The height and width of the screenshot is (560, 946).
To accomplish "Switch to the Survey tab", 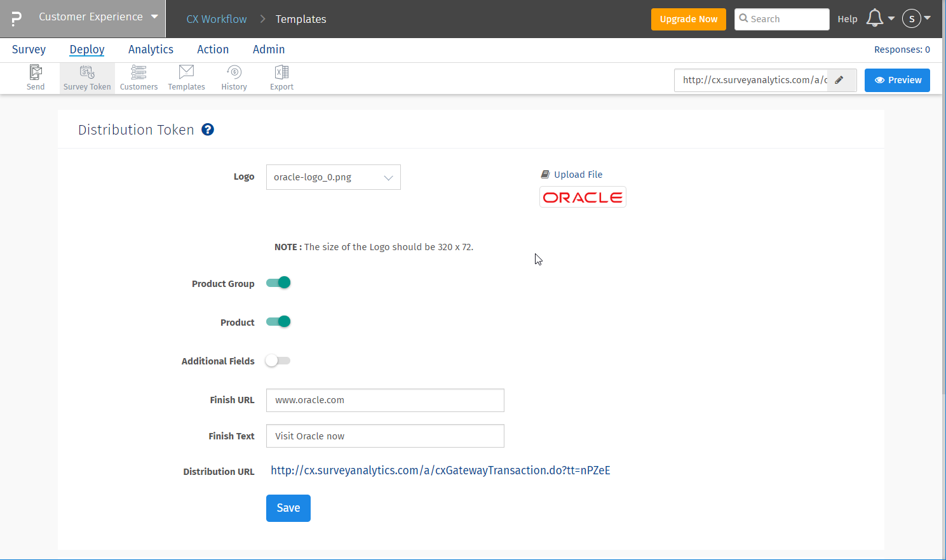I will [x=29, y=50].
